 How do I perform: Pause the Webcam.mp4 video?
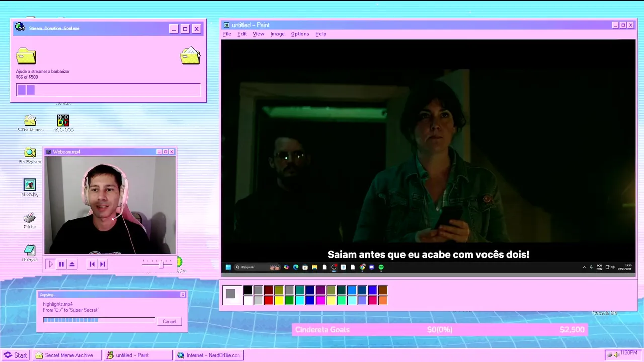click(x=61, y=264)
